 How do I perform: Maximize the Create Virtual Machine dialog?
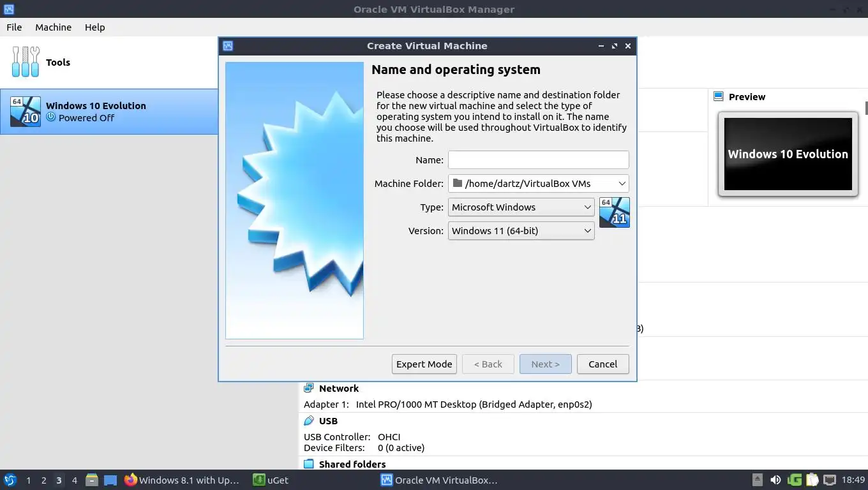(x=615, y=46)
